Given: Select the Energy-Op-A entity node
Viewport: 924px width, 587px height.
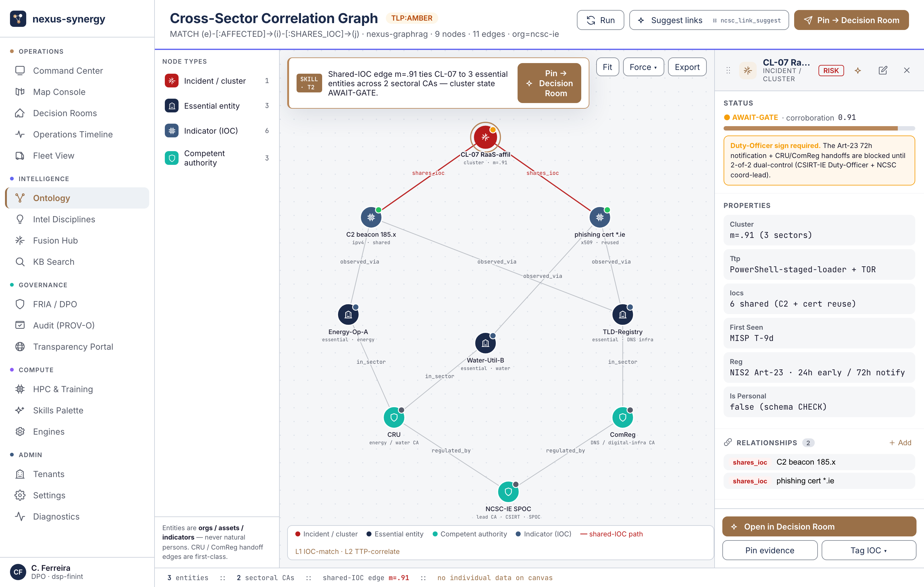Looking at the screenshot, I should coord(348,314).
